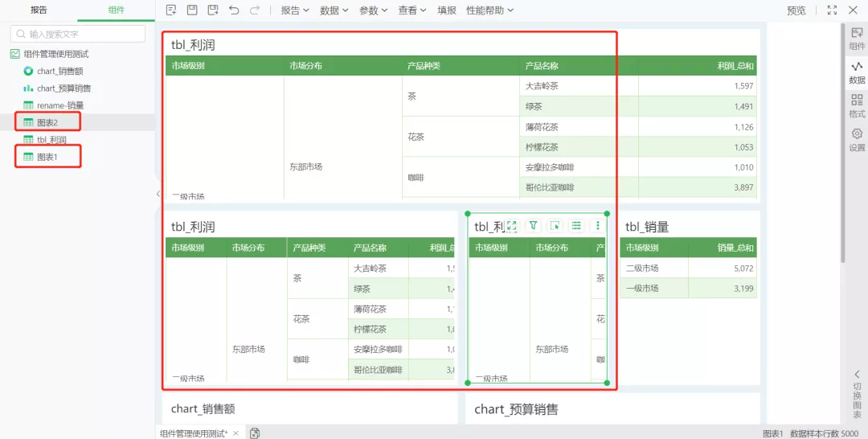
Task: Open the three-dot more menu on component
Action: point(597,225)
